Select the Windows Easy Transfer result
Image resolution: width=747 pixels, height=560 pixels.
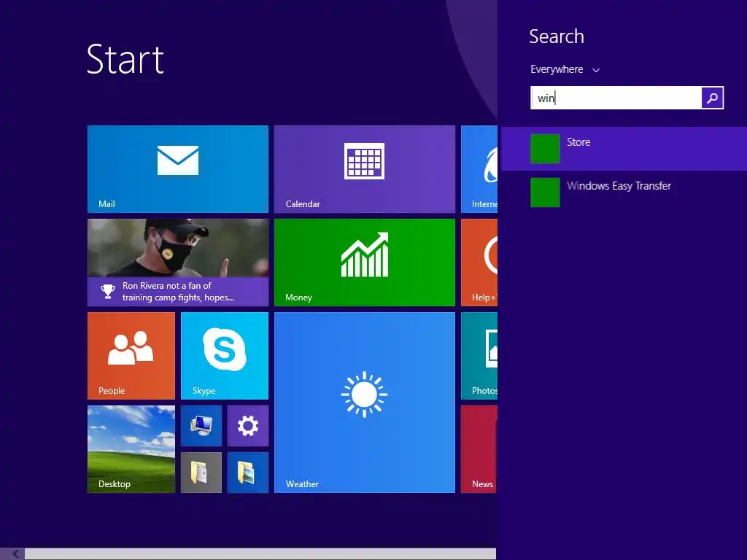[624, 192]
